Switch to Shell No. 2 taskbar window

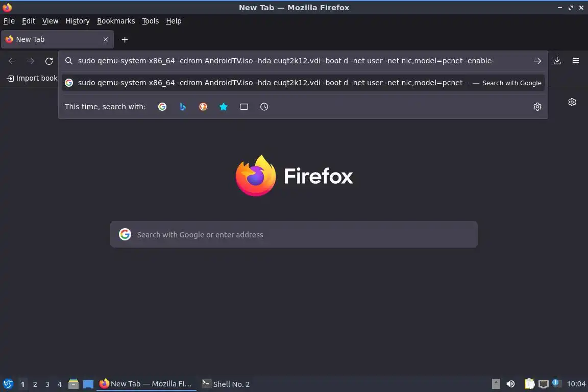226,384
